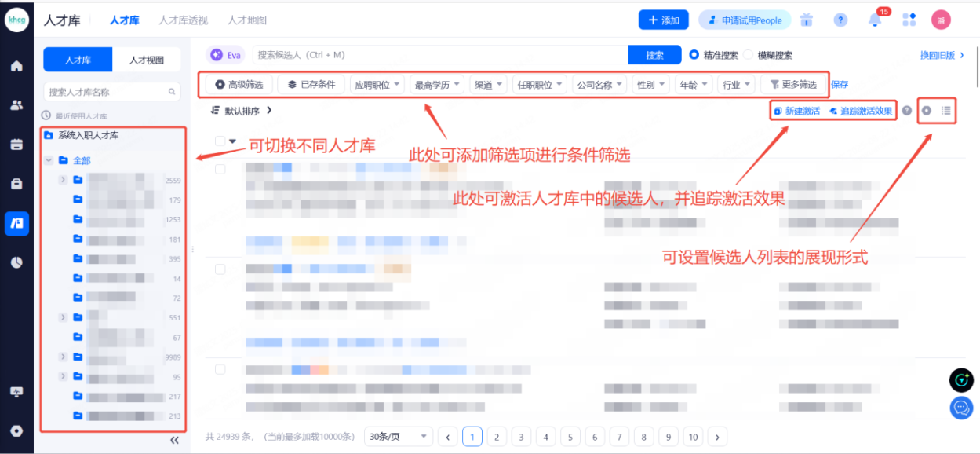Collapse sidebar with double chevron icon
The width and height of the screenshot is (980, 454).
point(174,441)
